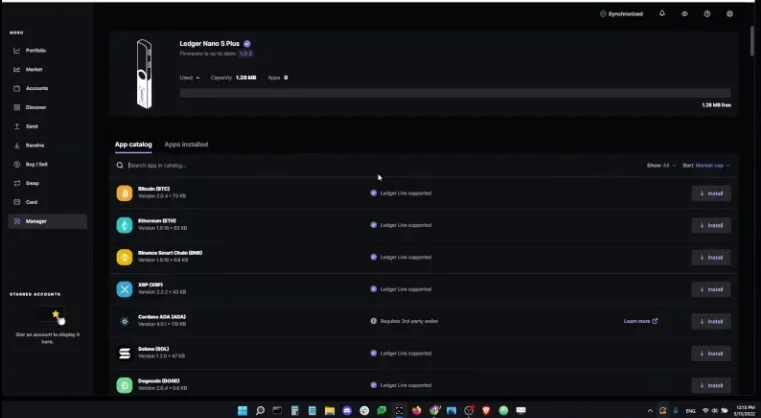The image size is (761, 418).
Task: Install the Bitcoin (BTC) app
Action: pos(711,193)
